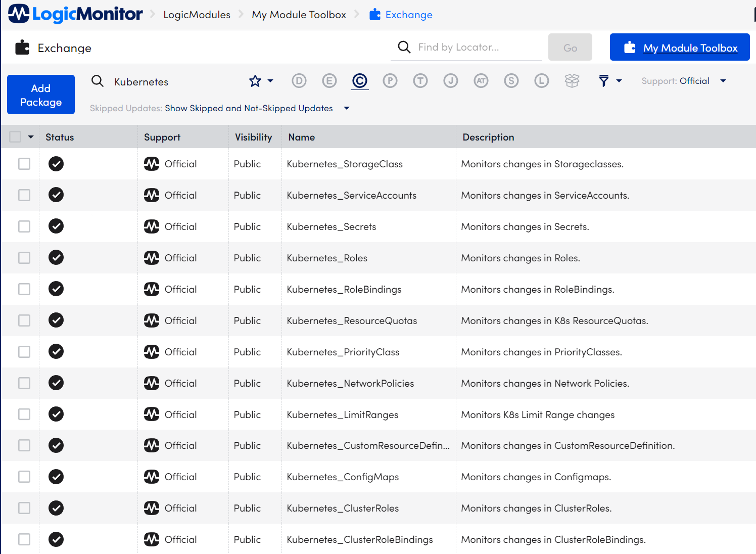Click the Find by Locator input field

(x=478, y=47)
